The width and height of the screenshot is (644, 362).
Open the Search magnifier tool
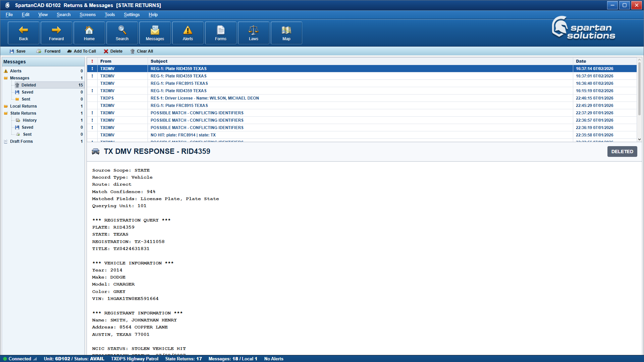point(122,33)
